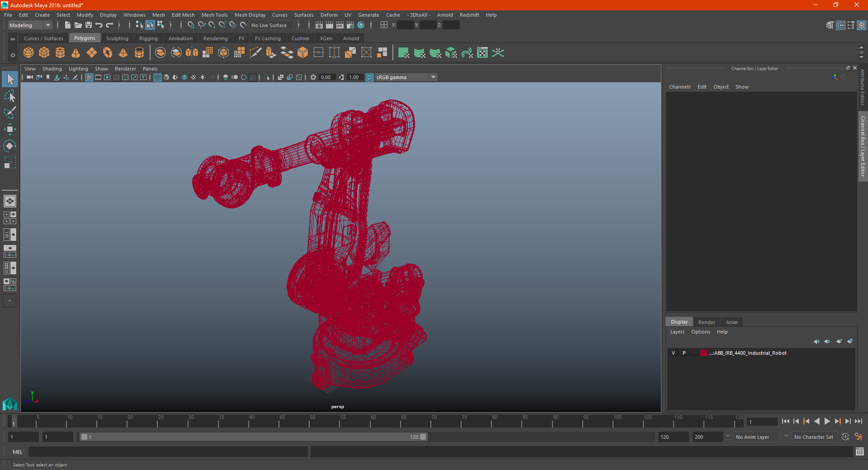
Task: Click the New Scene icon
Action: tap(67, 25)
